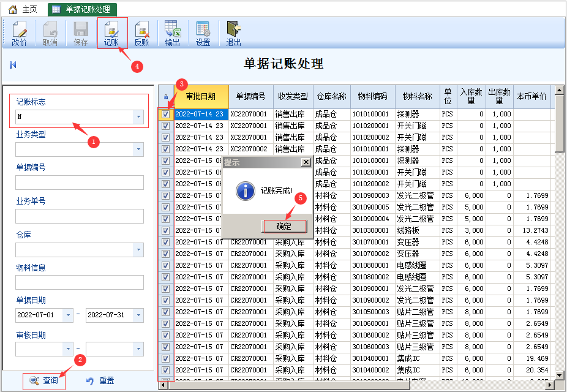Screen dimensions: 567x392
Task: Open the 设置 settings toolbar icon
Action: point(203,34)
